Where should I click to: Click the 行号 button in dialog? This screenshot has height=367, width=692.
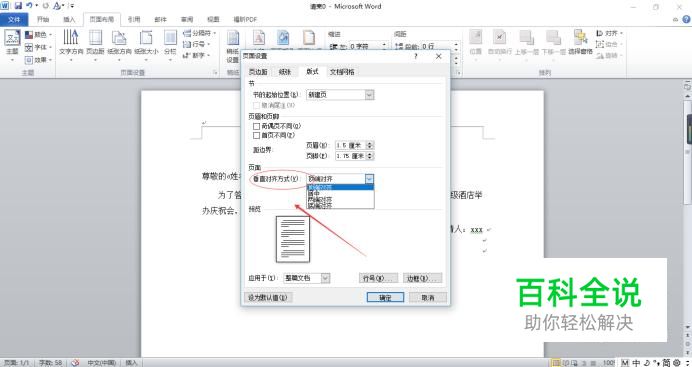378,278
